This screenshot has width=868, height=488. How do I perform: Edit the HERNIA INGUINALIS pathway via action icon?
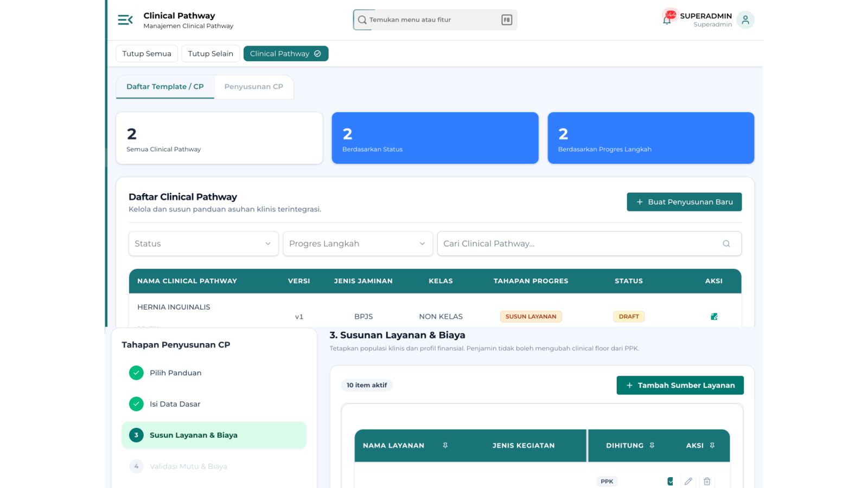click(x=714, y=317)
